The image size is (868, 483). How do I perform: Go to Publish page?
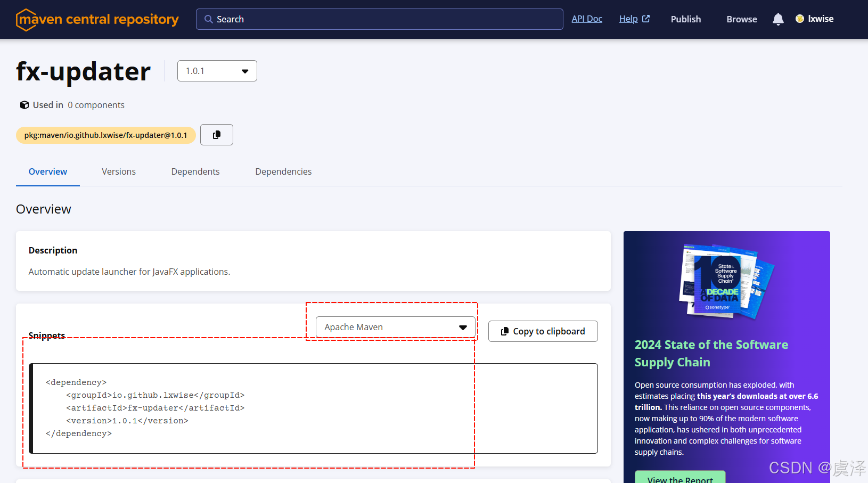pyautogui.click(x=686, y=19)
